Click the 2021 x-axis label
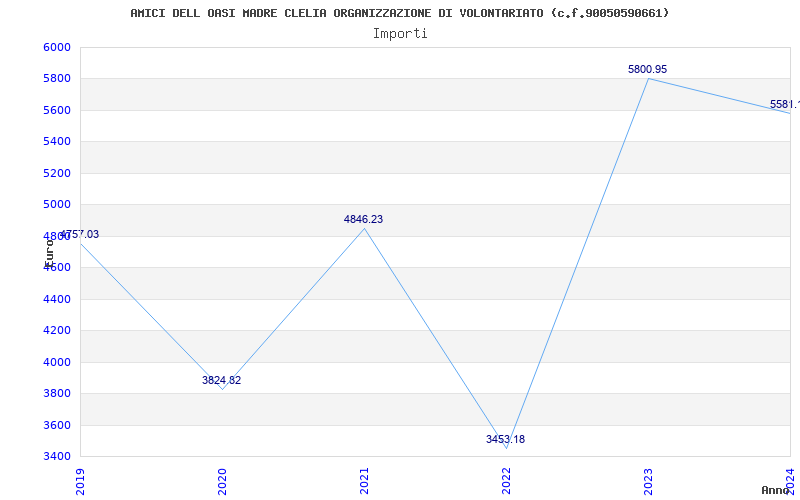Screen dimensions: 800x500 click(x=364, y=482)
